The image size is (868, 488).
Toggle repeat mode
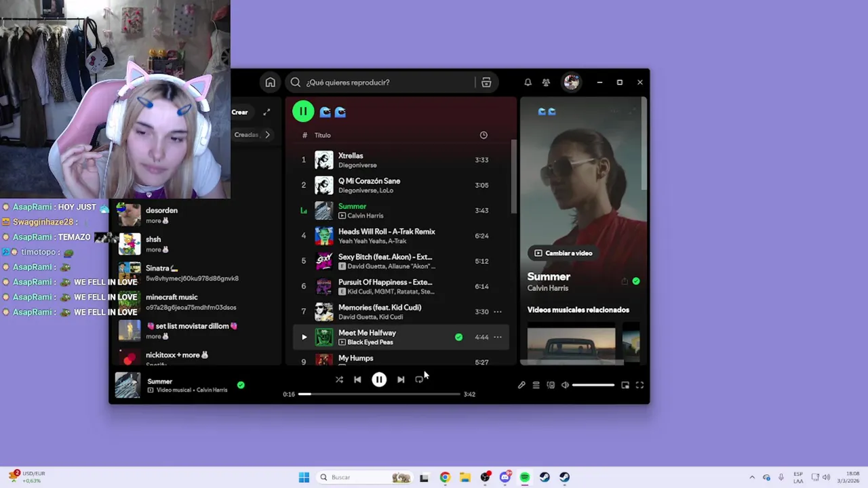coord(419,380)
